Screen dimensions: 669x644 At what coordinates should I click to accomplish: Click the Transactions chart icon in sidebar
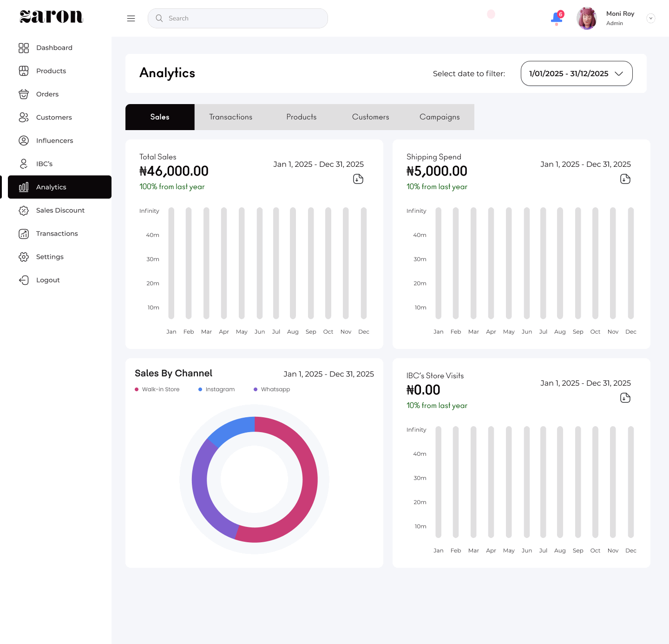pyautogui.click(x=24, y=234)
